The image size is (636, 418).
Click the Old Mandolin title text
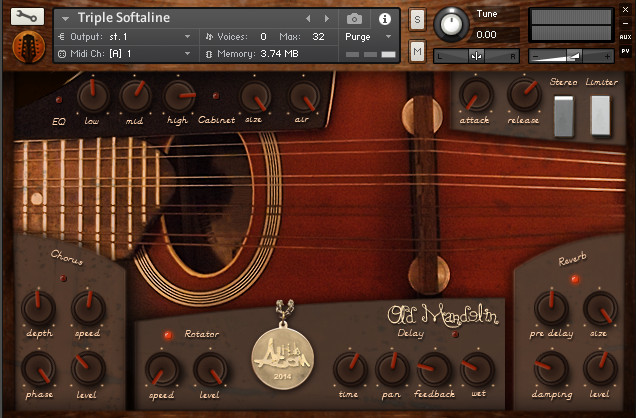tap(443, 315)
